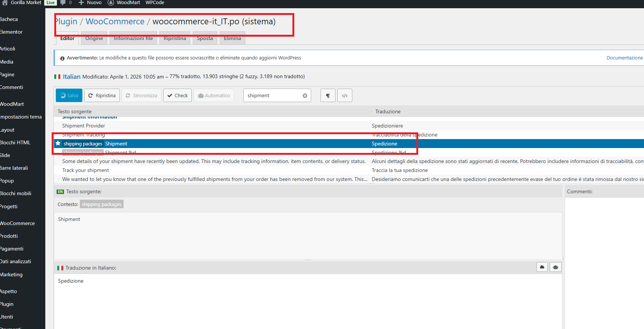Click the Ripristina toolbar button
This screenshot has height=329, width=644.
102,95
